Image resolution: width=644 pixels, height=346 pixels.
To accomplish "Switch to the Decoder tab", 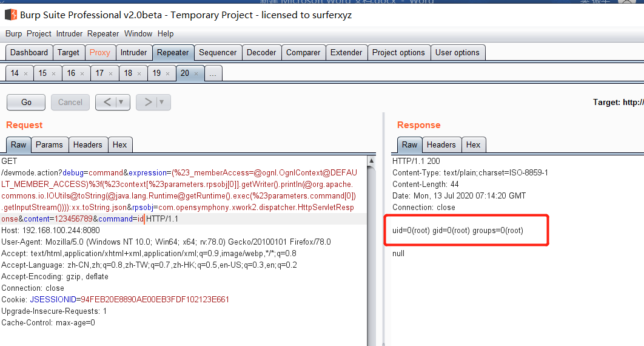I will (x=261, y=53).
